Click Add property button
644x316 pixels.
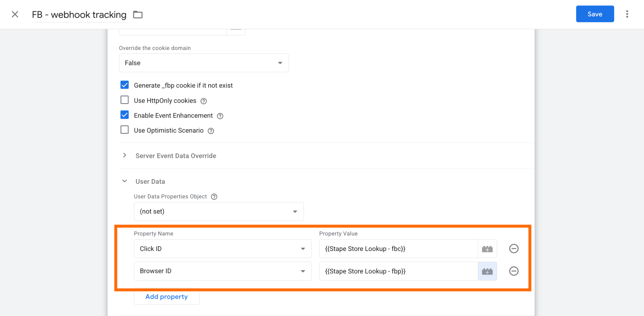pyautogui.click(x=167, y=297)
